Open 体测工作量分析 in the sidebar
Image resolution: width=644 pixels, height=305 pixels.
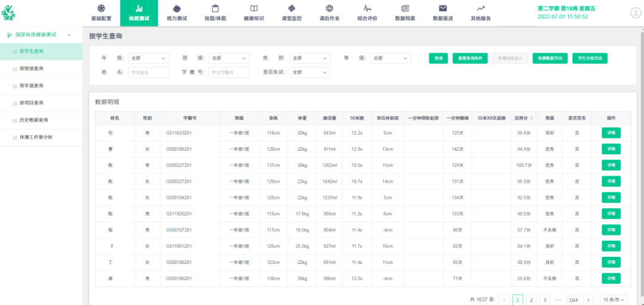pyautogui.click(x=41, y=137)
